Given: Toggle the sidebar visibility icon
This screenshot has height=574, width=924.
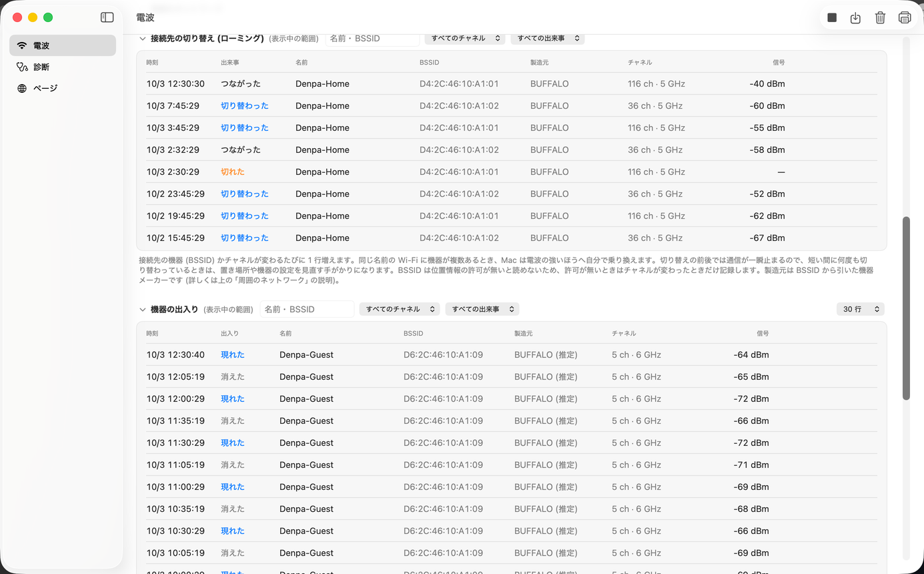Looking at the screenshot, I should (107, 17).
